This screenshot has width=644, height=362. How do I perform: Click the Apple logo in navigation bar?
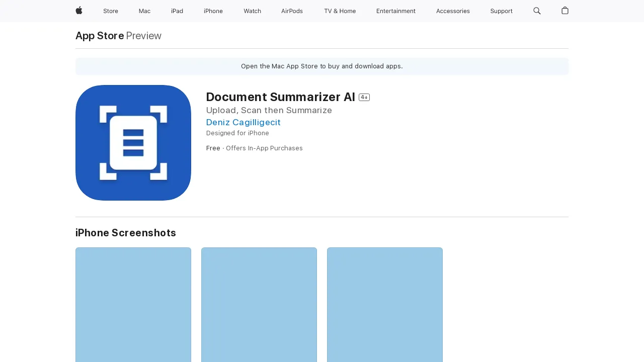tap(78, 11)
